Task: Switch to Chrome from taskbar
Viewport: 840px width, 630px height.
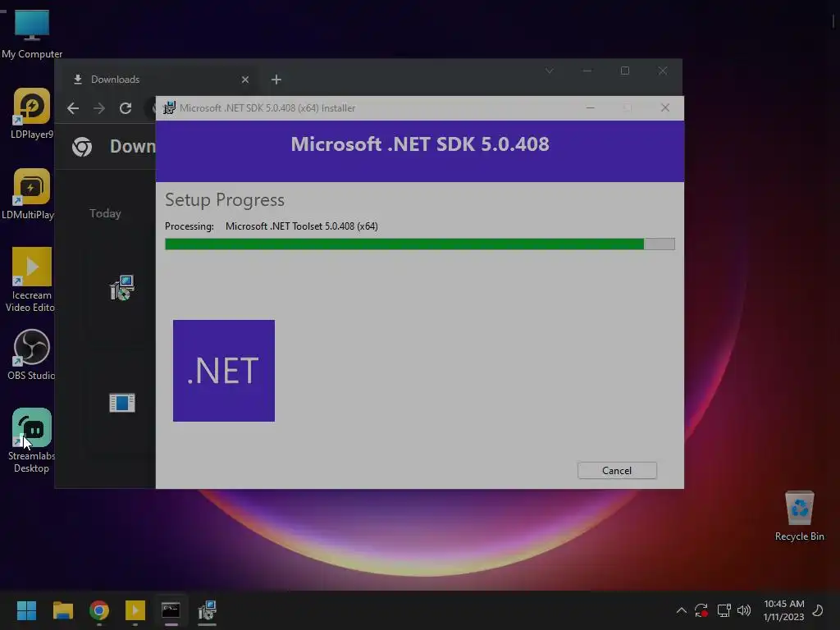Action: tap(99, 610)
